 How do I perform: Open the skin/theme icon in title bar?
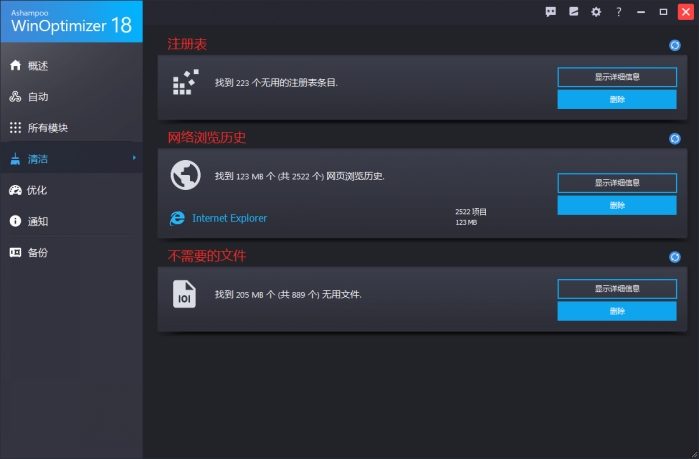click(x=573, y=11)
